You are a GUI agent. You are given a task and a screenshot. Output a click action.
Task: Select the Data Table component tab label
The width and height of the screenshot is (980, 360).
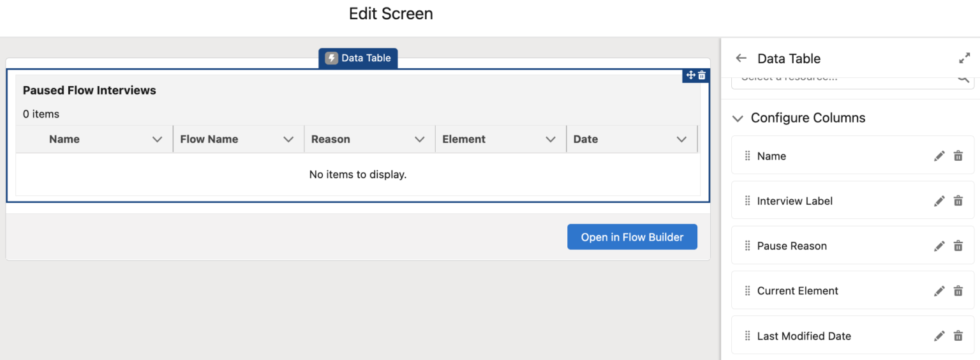358,58
